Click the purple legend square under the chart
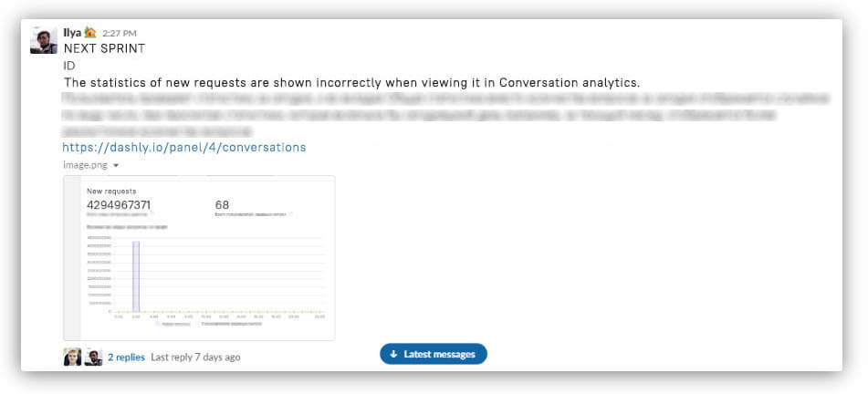 tap(157, 324)
